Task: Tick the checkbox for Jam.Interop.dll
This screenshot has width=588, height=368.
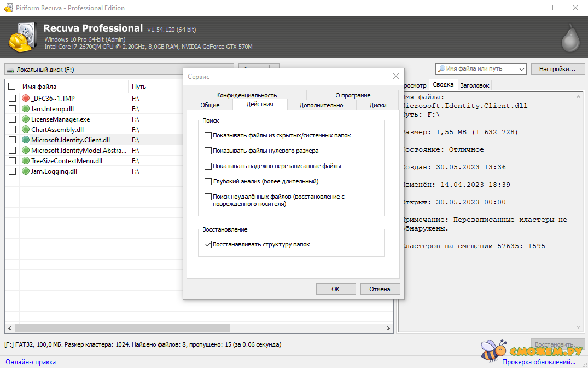Action: pos(12,109)
